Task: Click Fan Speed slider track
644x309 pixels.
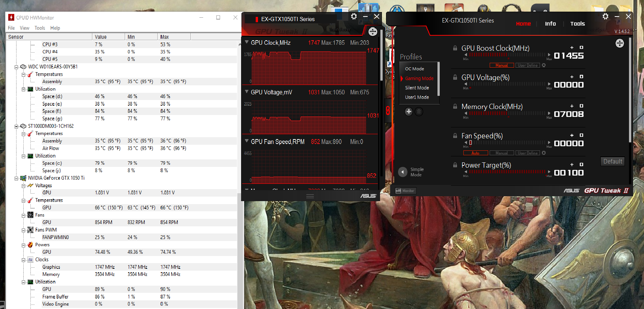Action: coord(507,143)
